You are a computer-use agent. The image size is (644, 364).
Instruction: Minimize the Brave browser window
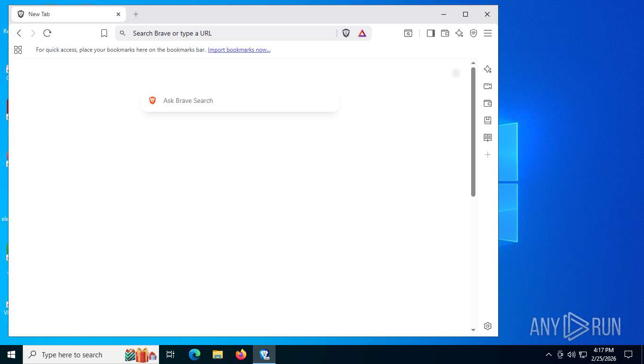click(x=444, y=14)
